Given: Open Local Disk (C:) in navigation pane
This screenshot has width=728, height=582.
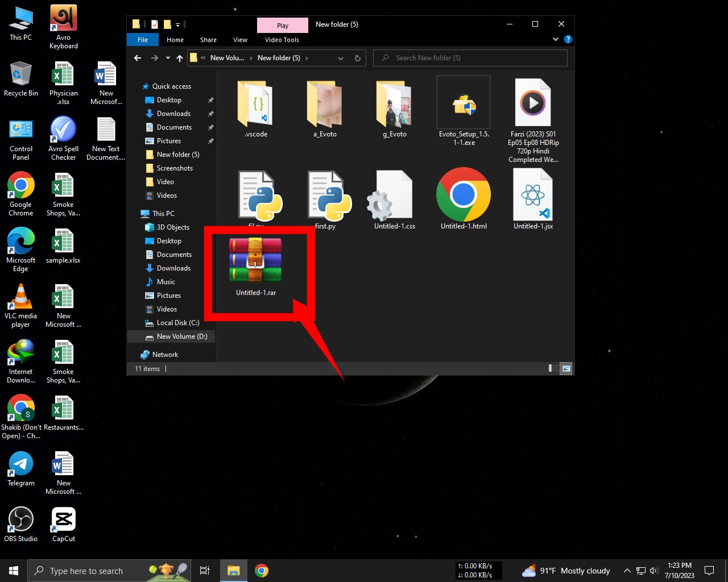Looking at the screenshot, I should tap(177, 323).
